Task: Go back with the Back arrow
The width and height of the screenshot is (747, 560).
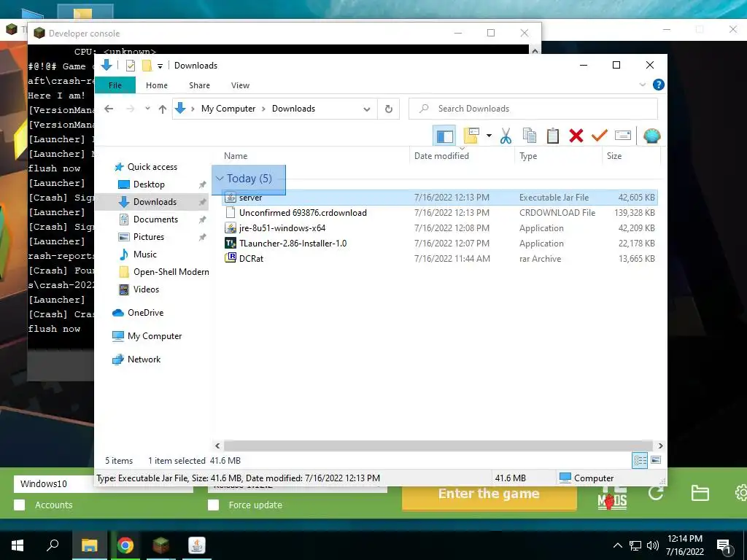Action: (x=109, y=109)
